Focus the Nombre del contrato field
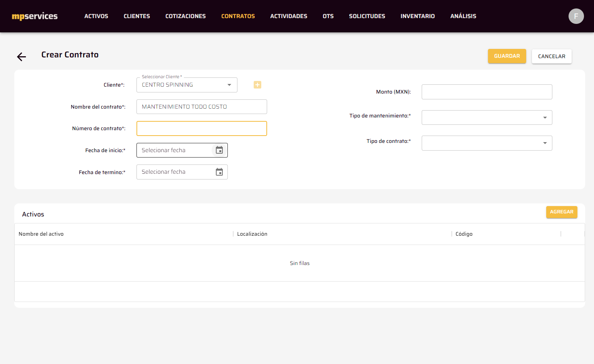594x364 pixels. pos(202,107)
